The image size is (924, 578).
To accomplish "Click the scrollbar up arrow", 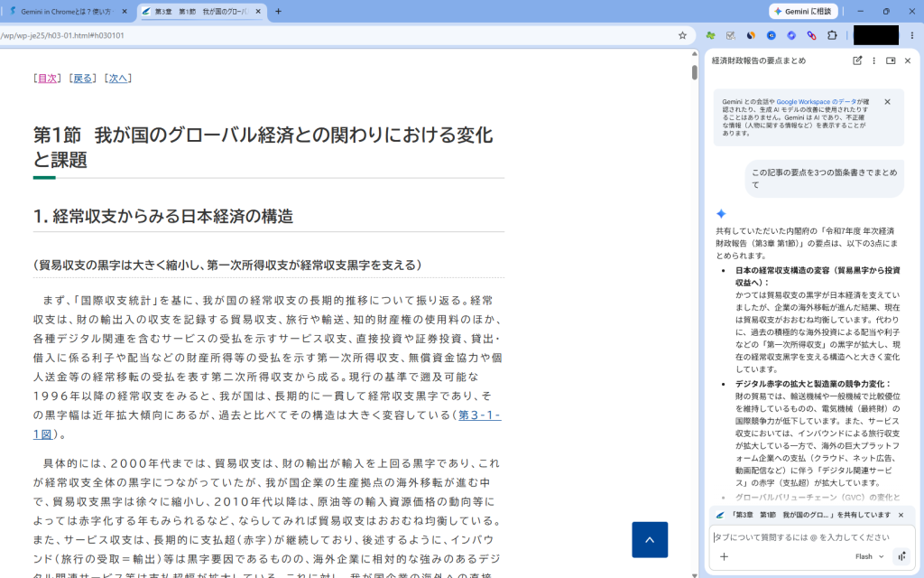I will (x=695, y=53).
